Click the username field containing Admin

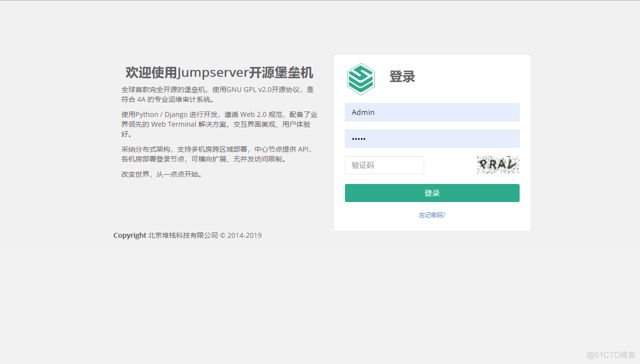click(432, 112)
